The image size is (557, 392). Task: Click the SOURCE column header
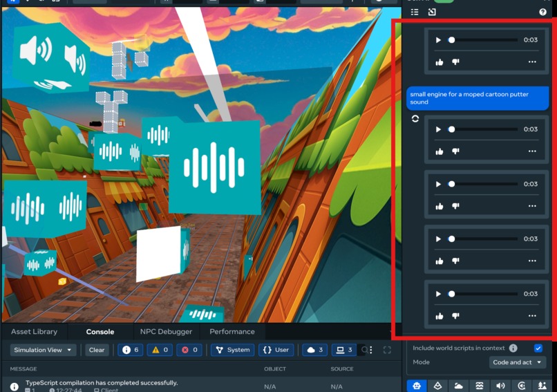341,369
